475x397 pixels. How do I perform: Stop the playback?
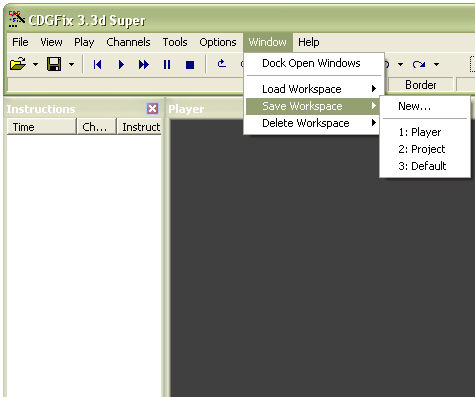[x=190, y=64]
